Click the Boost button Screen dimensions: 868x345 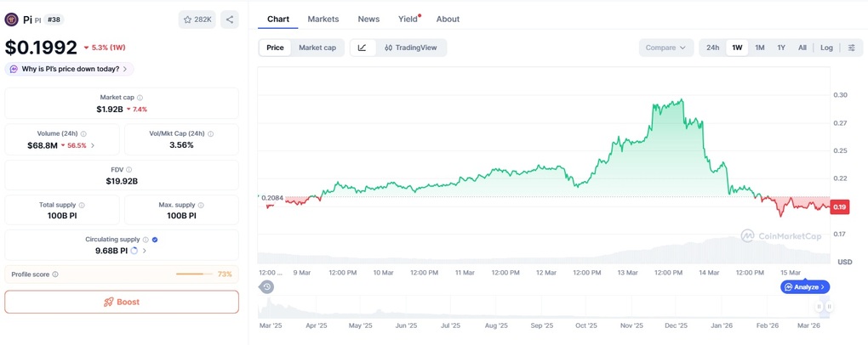pos(122,302)
